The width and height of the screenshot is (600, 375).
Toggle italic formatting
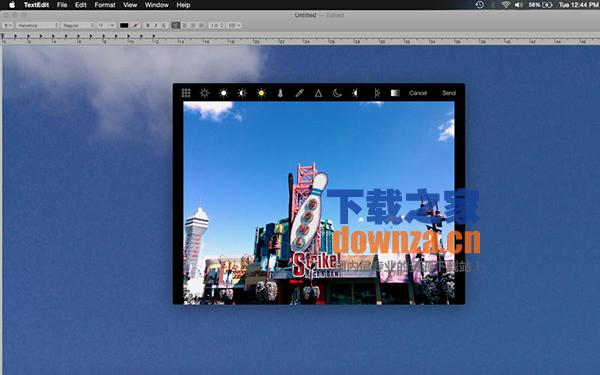[156, 25]
